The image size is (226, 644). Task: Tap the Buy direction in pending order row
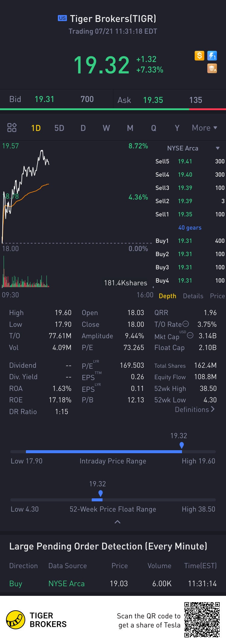[16, 584]
